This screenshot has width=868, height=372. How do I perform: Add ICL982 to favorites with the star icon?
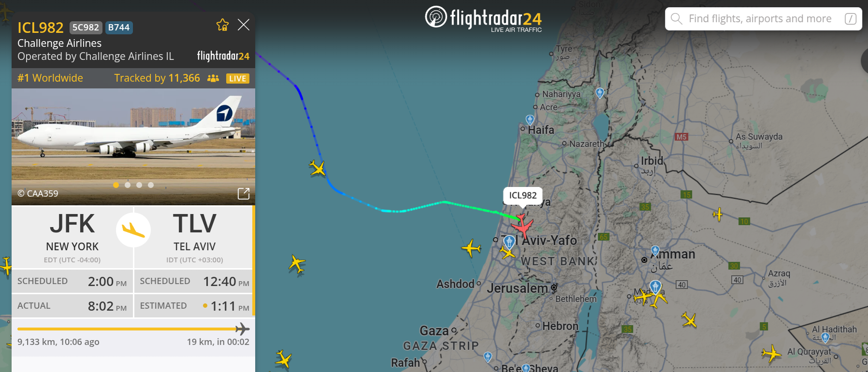pyautogui.click(x=222, y=25)
